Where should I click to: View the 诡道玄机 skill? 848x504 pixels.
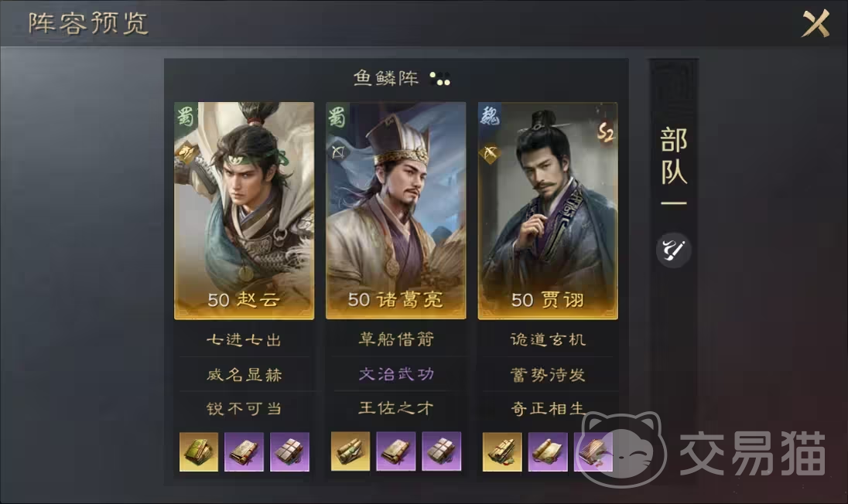point(548,339)
